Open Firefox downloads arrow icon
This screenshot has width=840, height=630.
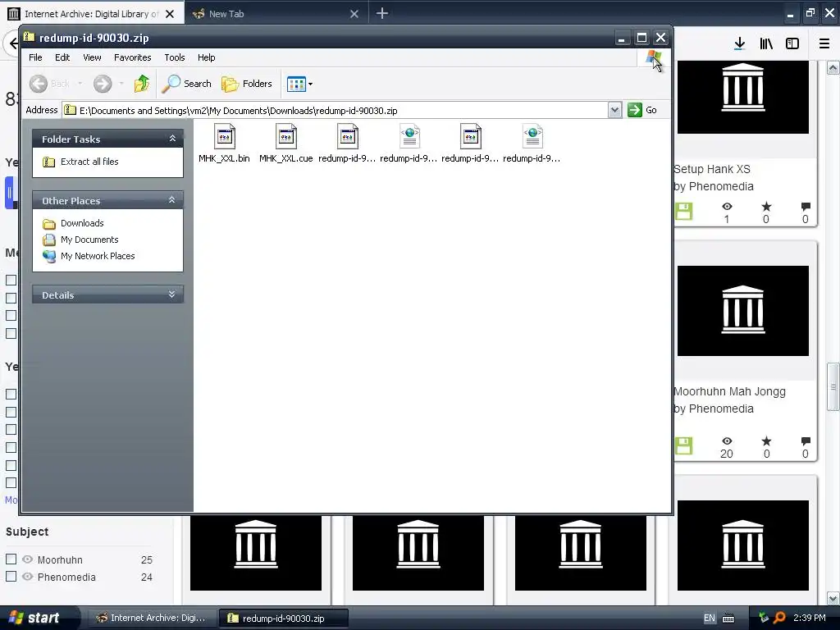click(739, 44)
